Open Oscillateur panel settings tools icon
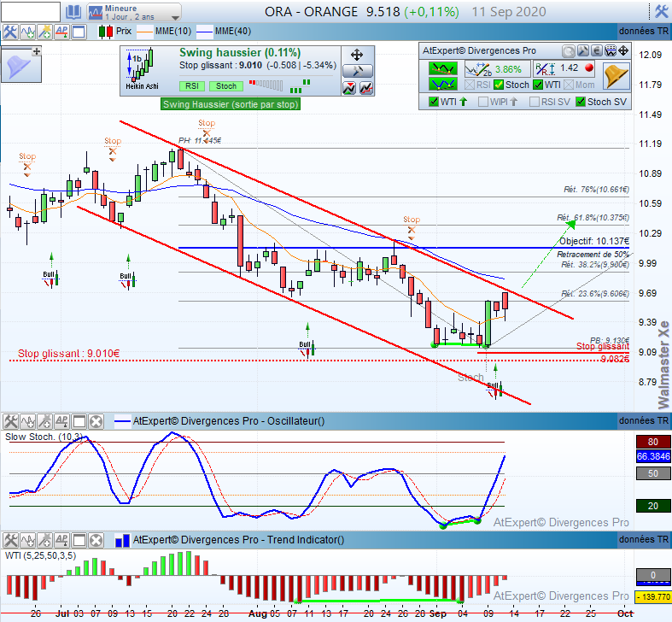Screen dimensions: 672x622 point(10,422)
